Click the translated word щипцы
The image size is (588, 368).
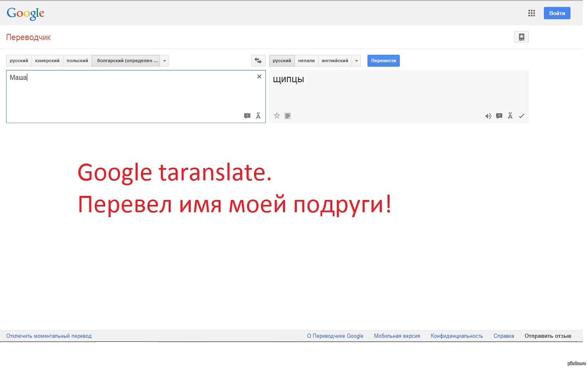pyautogui.click(x=288, y=79)
